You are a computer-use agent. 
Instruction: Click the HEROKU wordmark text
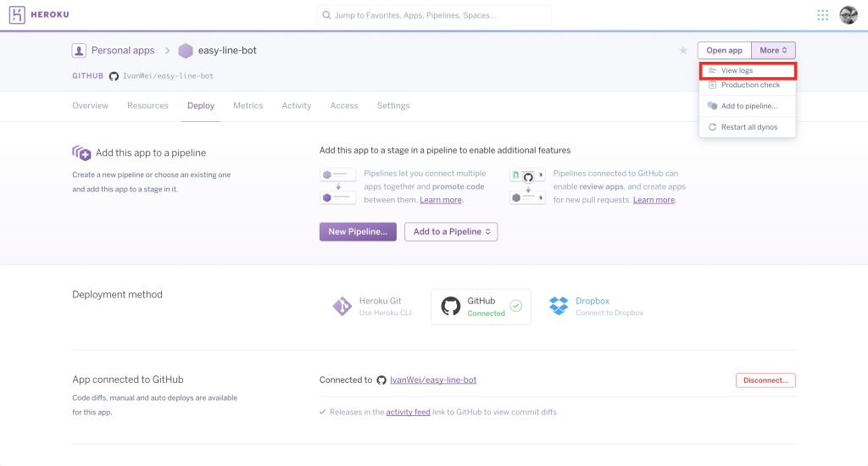[x=50, y=15]
